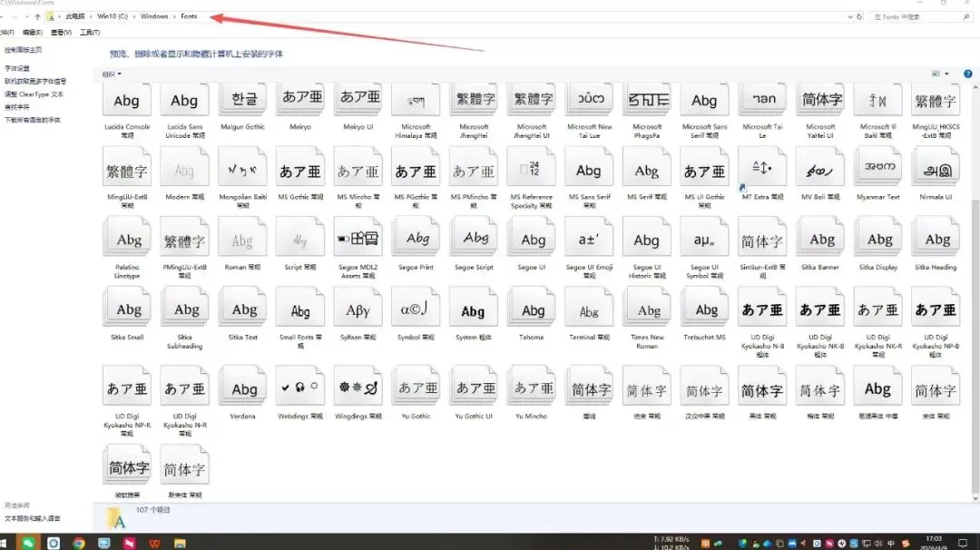Viewport: 980px width, 550px height.
Task: Expand the recent locations dropdown beside Forward
Action: coord(26,17)
